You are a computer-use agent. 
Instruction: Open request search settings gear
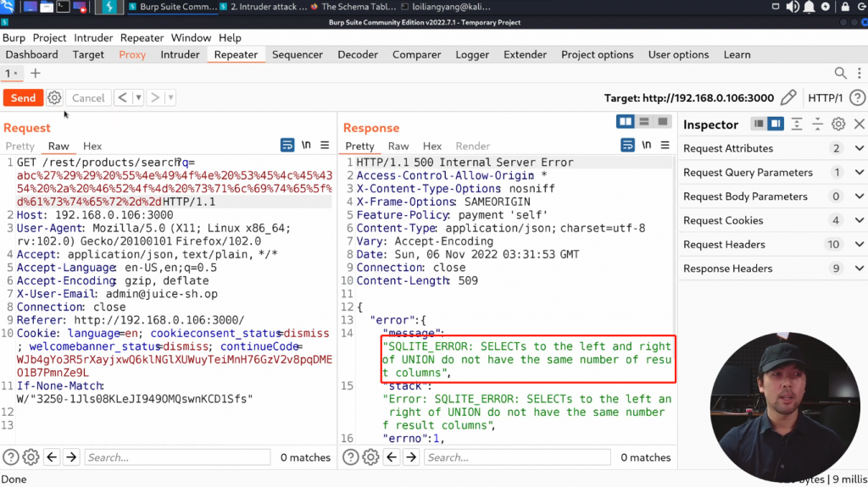31,457
